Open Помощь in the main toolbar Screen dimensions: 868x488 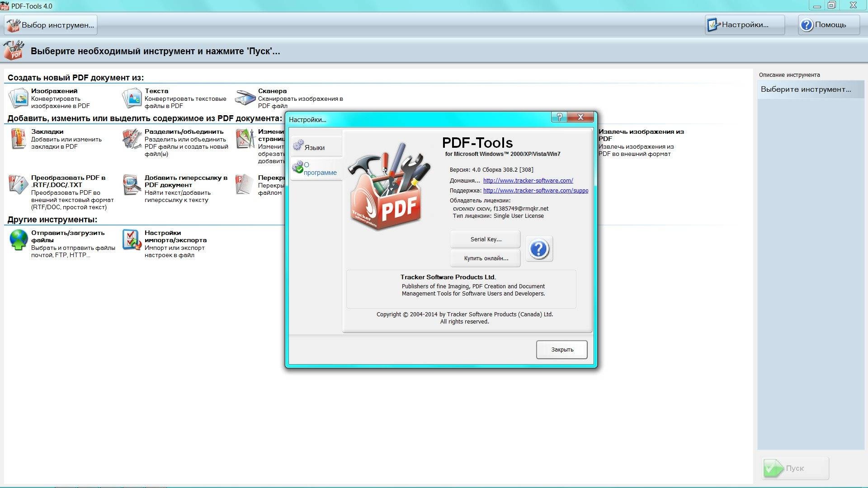coord(829,25)
